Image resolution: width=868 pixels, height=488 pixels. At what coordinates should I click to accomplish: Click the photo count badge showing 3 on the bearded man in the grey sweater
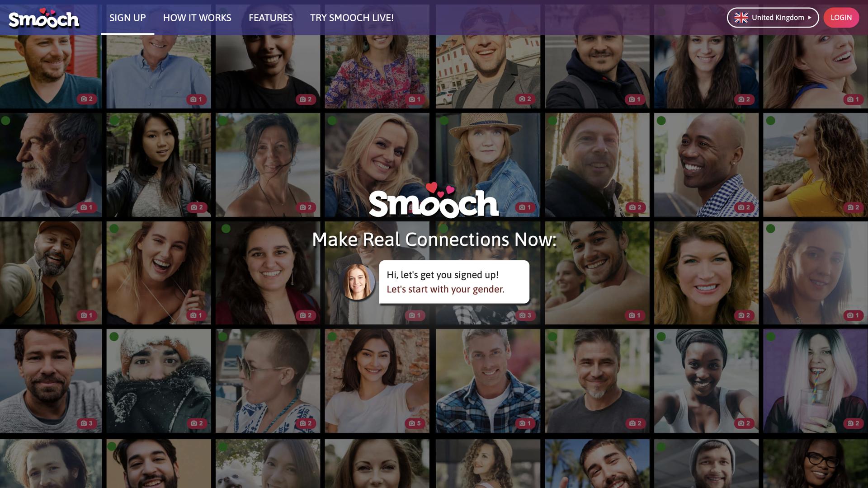86,423
